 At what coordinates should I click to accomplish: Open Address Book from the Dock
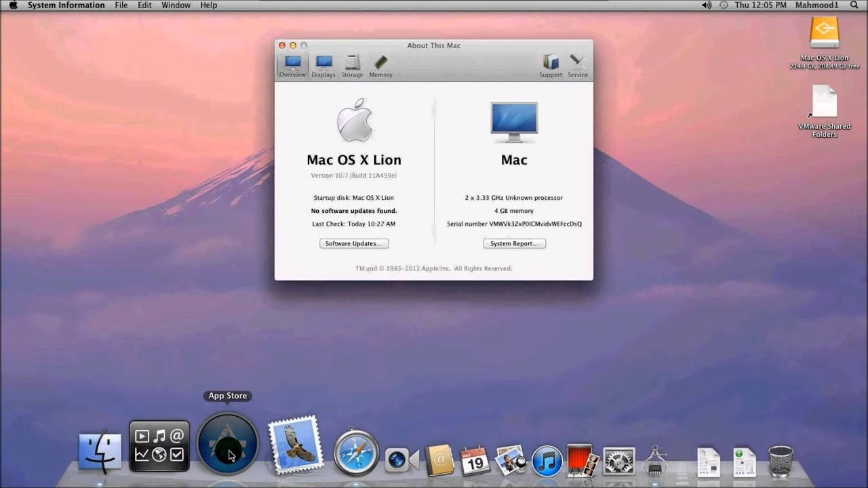439,460
